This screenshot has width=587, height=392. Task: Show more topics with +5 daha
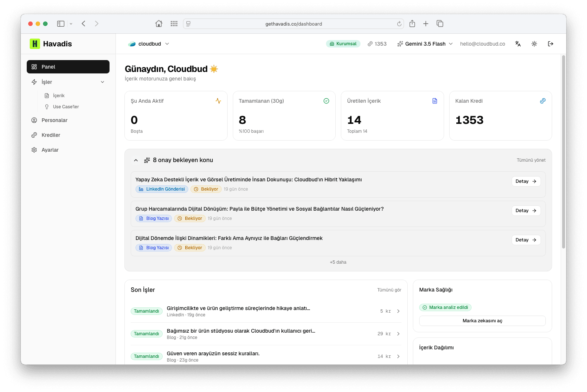(x=338, y=262)
